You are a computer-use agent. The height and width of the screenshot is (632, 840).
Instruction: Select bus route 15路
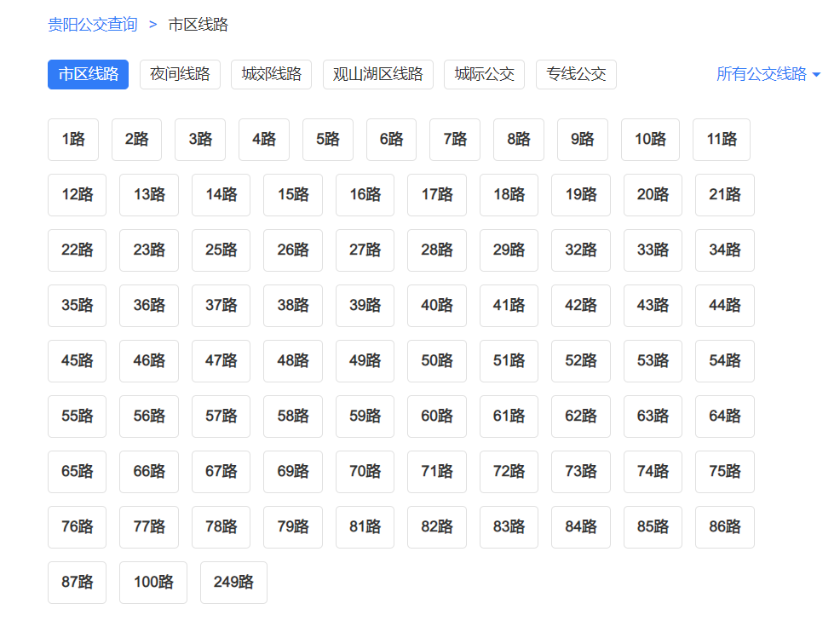293,195
